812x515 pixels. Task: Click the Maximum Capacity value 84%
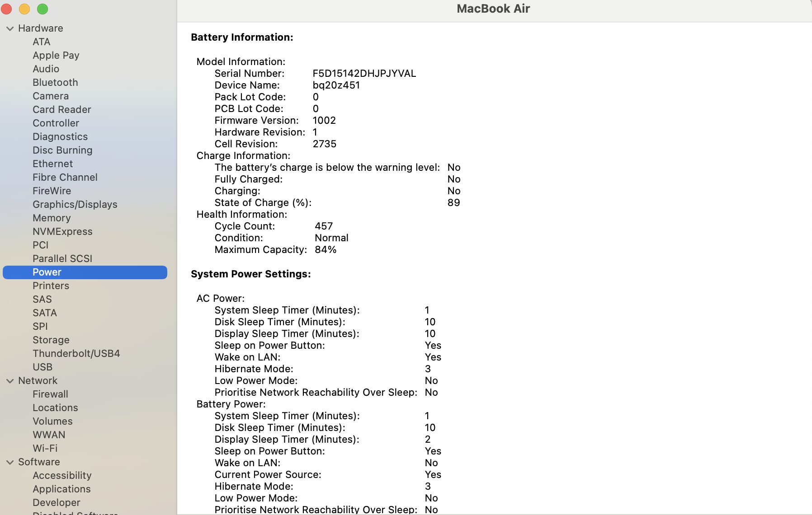pos(326,249)
